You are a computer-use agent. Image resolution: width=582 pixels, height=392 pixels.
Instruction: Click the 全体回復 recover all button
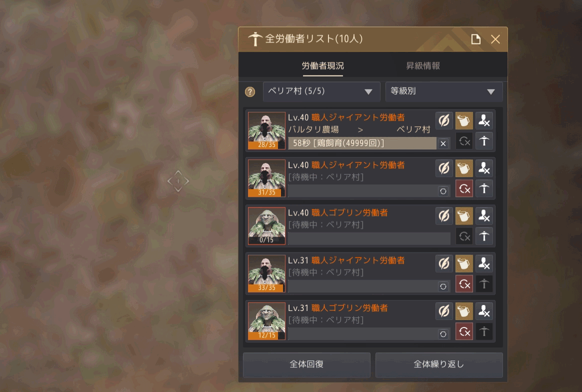pyautogui.click(x=306, y=364)
